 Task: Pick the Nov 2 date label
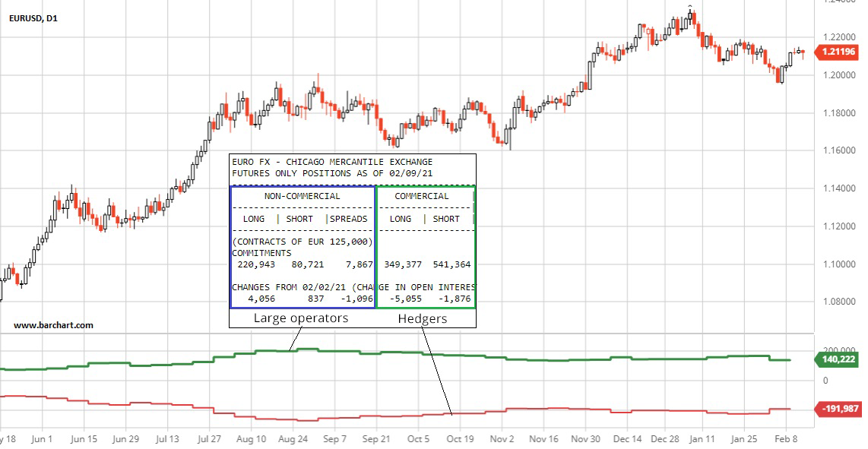pos(502,439)
